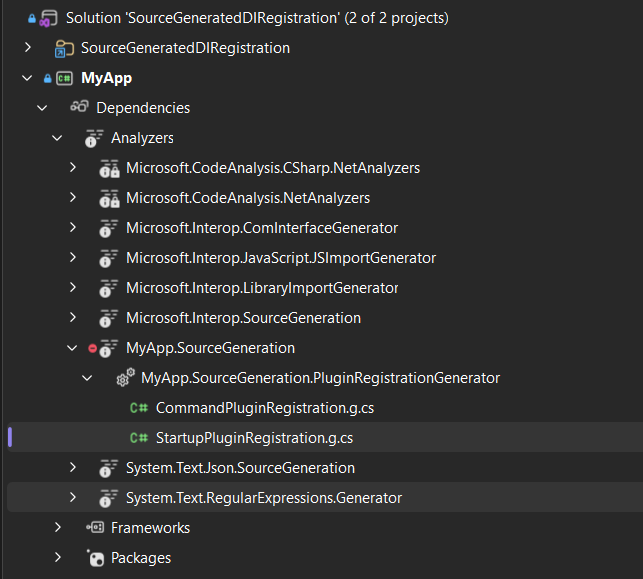Click the blue lock icon beside MyApp
Screen dimensions: 643x579
point(48,78)
